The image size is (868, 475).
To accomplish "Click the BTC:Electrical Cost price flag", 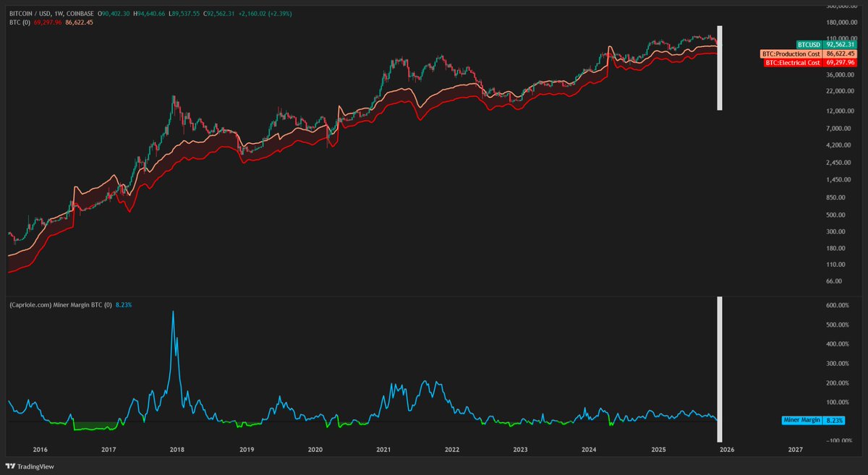I will point(792,63).
